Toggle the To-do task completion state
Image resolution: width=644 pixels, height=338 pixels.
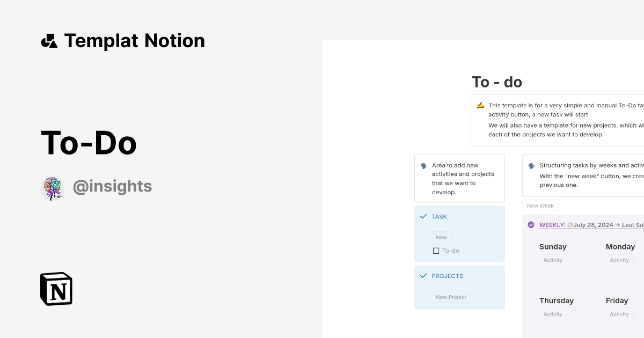click(435, 251)
